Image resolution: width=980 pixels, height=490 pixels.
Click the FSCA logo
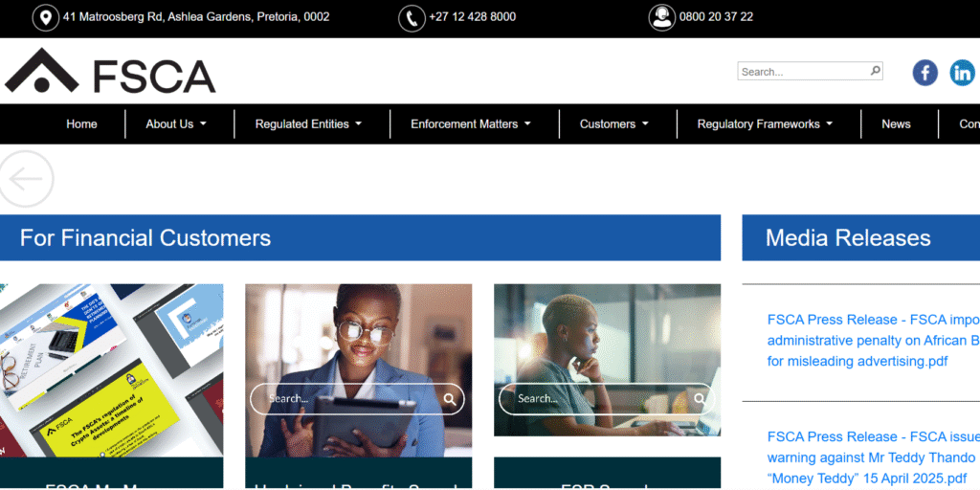pyautogui.click(x=110, y=71)
